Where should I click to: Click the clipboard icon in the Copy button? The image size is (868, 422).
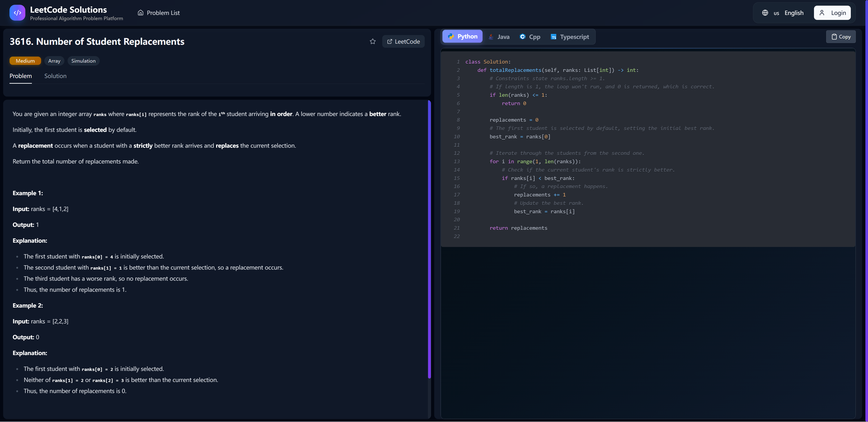pos(834,37)
